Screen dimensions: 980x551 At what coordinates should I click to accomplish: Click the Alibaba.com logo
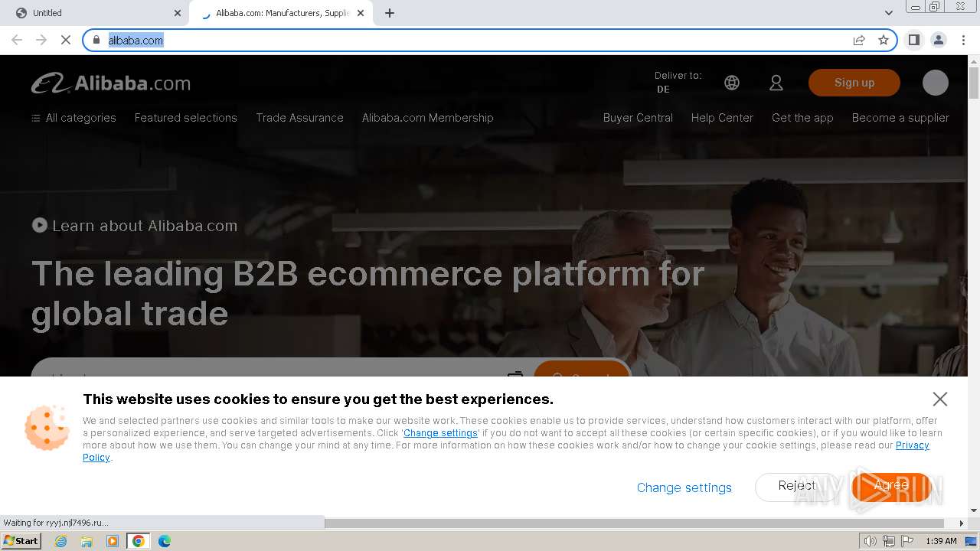point(111,83)
